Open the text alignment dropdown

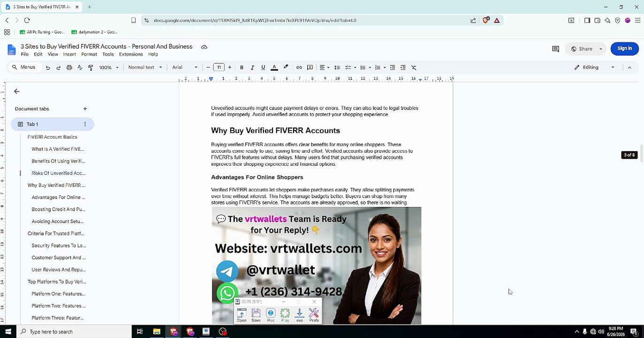pyautogui.click(x=325, y=68)
